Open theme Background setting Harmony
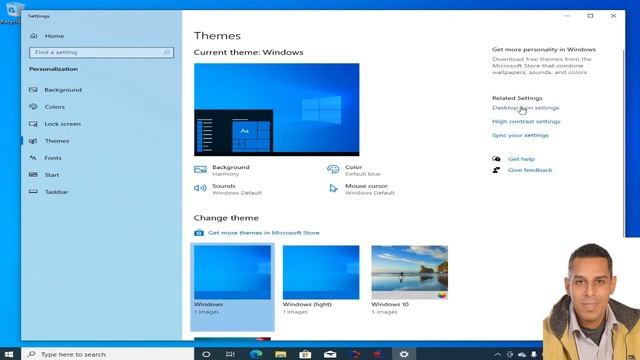 click(231, 170)
